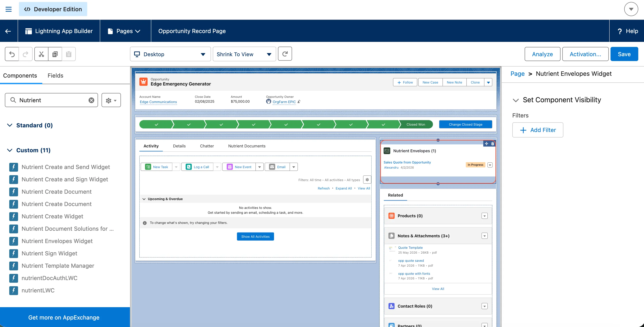Click the move handle on Nutrient Envelopes component
The height and width of the screenshot is (327, 644).
click(487, 144)
